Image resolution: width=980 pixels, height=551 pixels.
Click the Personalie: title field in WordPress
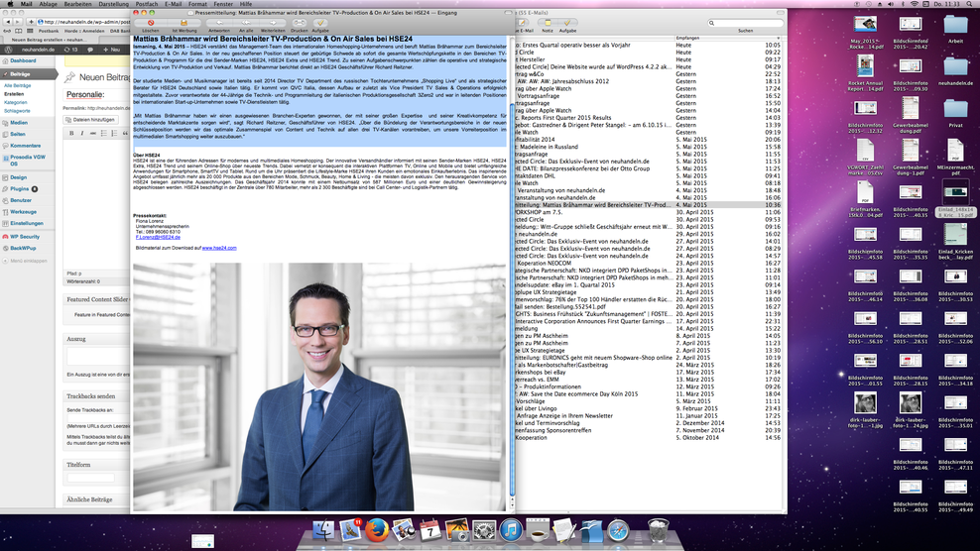coord(97,95)
